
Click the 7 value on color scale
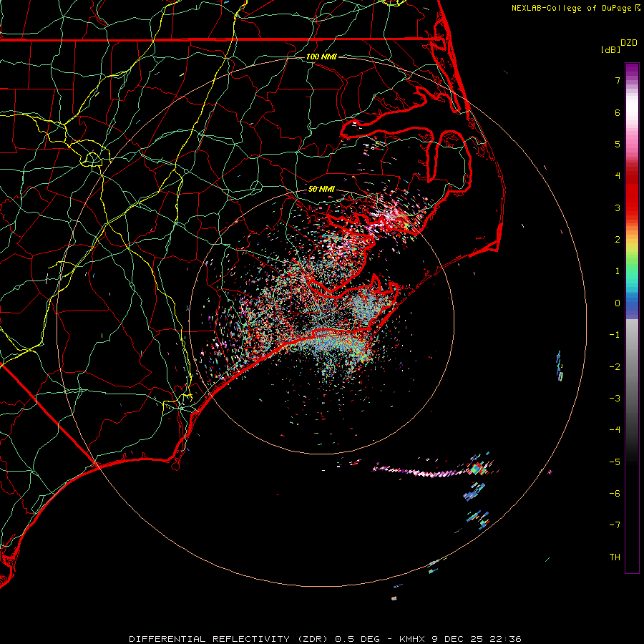click(x=618, y=80)
